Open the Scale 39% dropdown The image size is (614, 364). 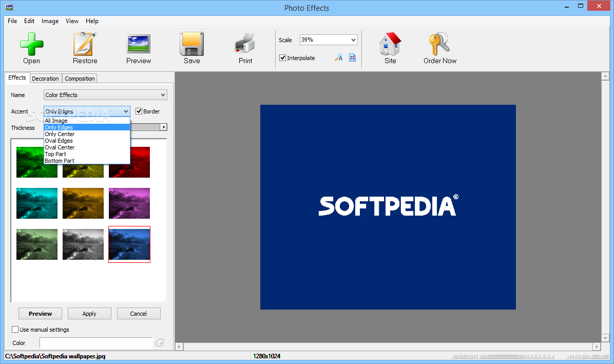tap(329, 40)
